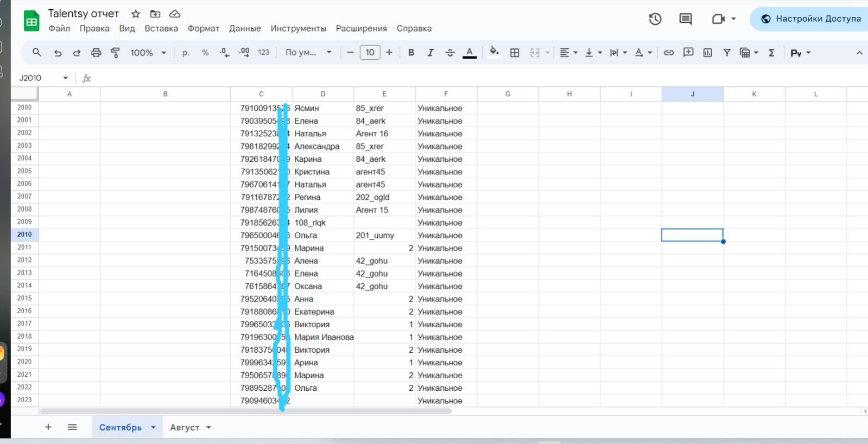The width and height of the screenshot is (868, 444).
Task: Open the Данные menu
Action: [245, 28]
